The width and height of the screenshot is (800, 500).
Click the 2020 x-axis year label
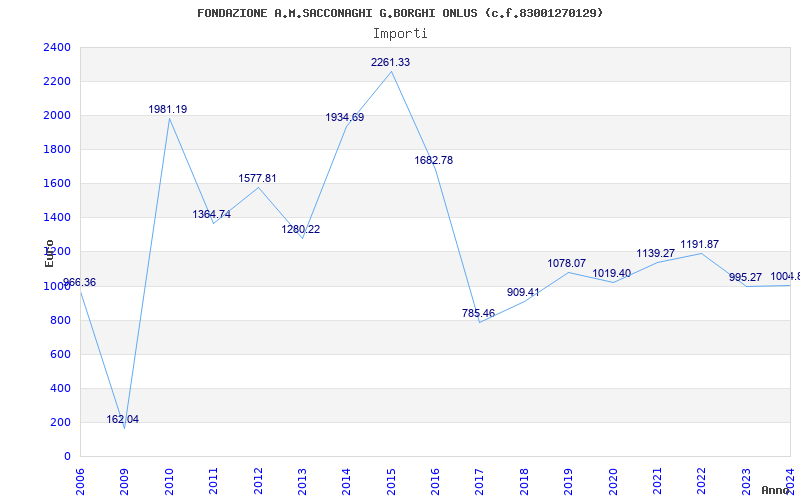click(613, 481)
